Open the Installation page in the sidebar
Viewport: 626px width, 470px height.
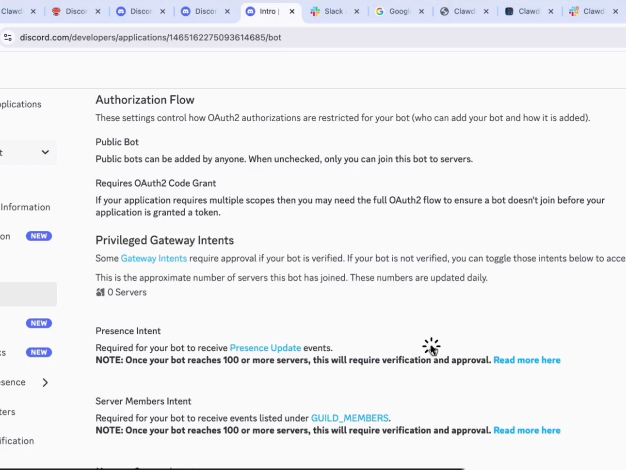click(6, 237)
